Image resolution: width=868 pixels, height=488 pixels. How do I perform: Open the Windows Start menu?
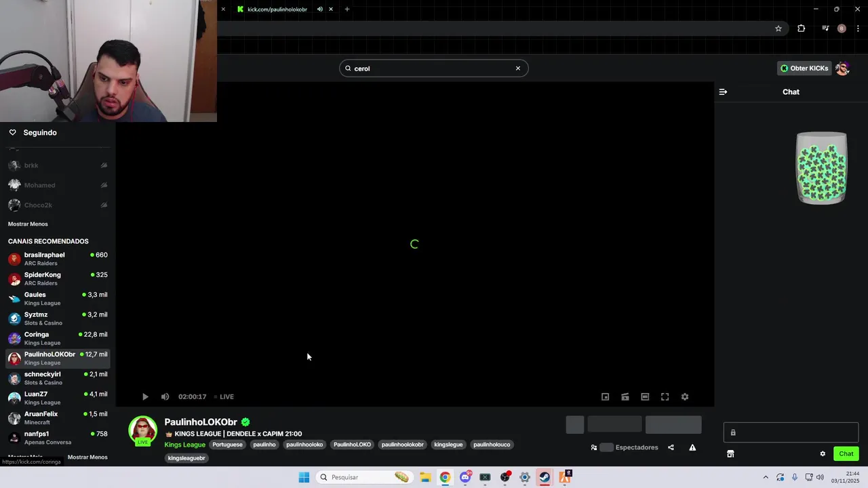pyautogui.click(x=304, y=477)
